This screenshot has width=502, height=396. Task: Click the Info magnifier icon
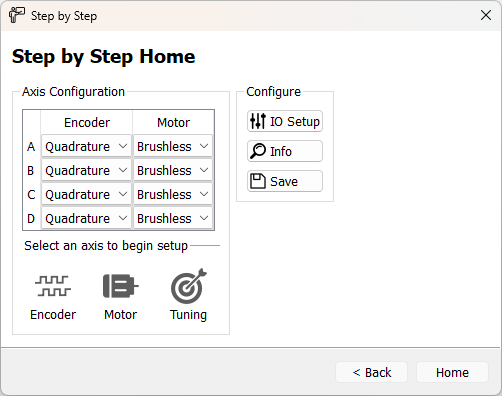(258, 151)
